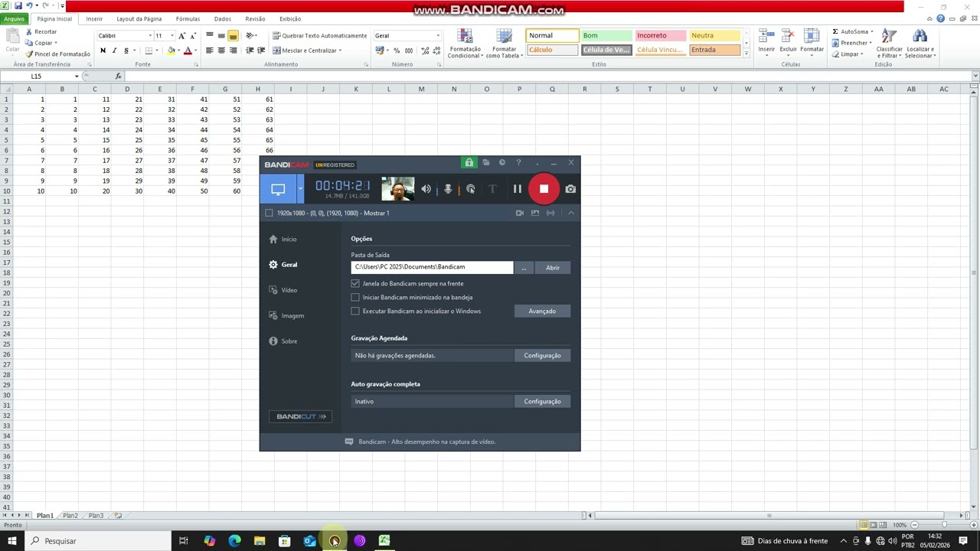The width and height of the screenshot is (980, 551).
Task: Open Bandicam Vídeo section
Action: coord(283,290)
